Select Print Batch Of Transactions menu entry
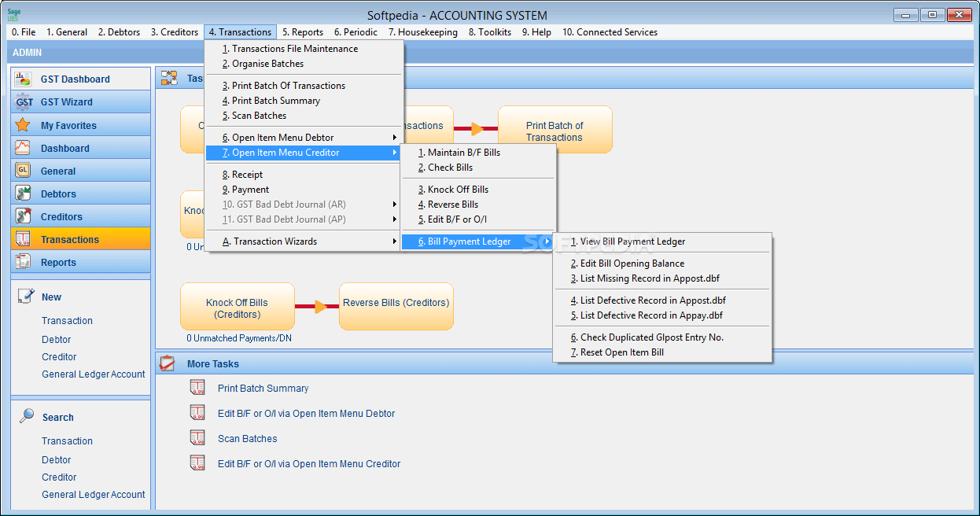980x516 pixels. tap(304, 86)
